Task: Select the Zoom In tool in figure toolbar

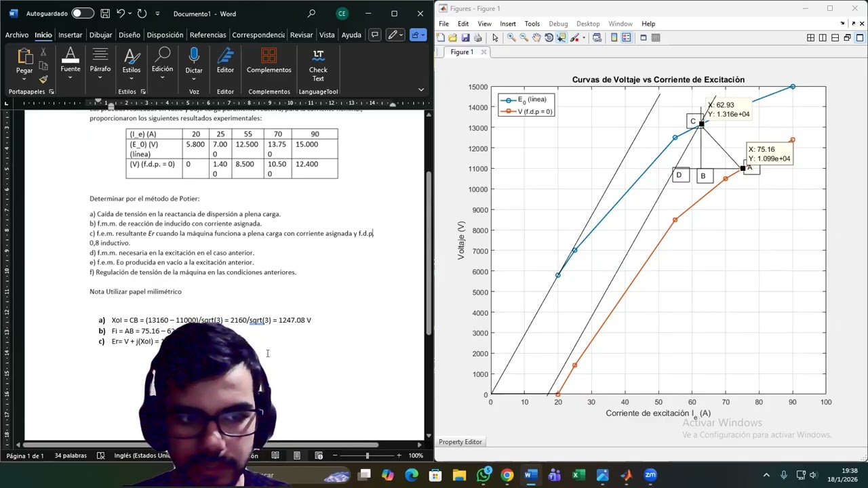Action: tap(511, 38)
